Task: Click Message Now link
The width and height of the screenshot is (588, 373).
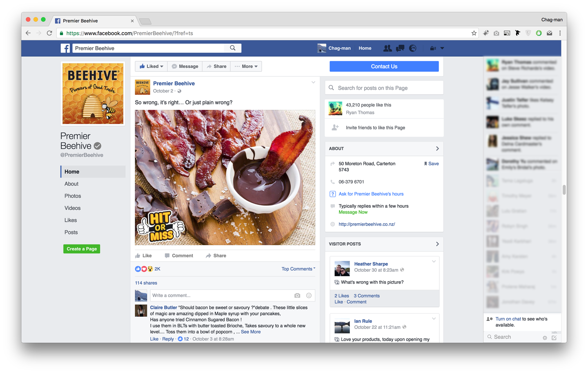Action: click(x=353, y=212)
